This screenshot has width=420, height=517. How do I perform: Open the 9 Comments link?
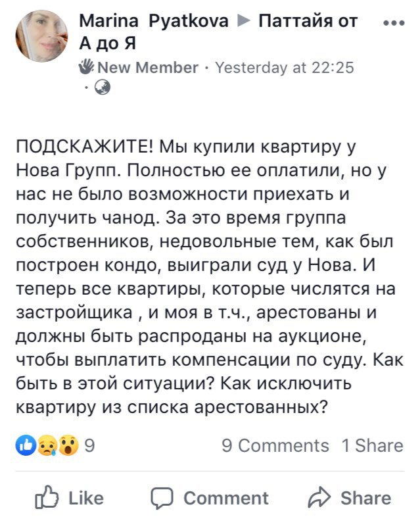coord(275,446)
